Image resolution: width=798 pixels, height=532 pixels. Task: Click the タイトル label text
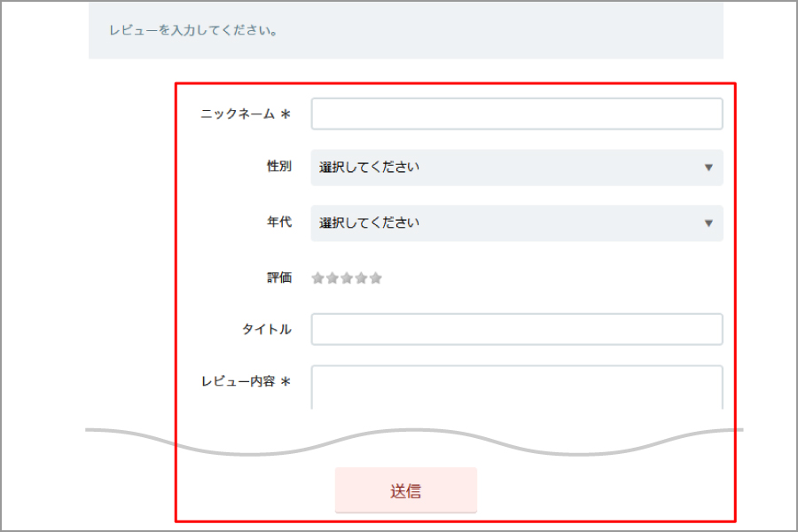pos(266,330)
